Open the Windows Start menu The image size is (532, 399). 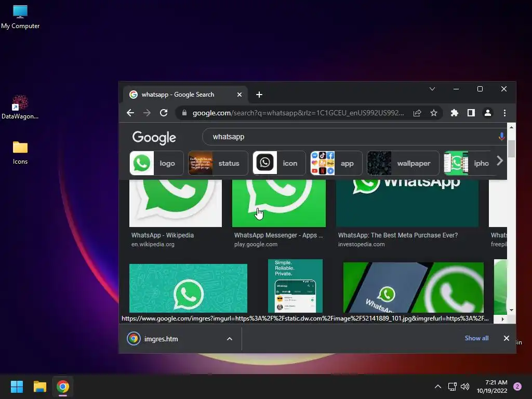click(17, 387)
